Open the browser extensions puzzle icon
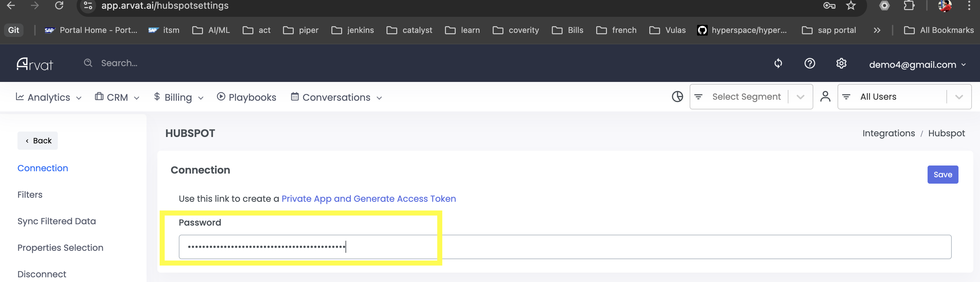The height and width of the screenshot is (282, 980). [909, 5]
